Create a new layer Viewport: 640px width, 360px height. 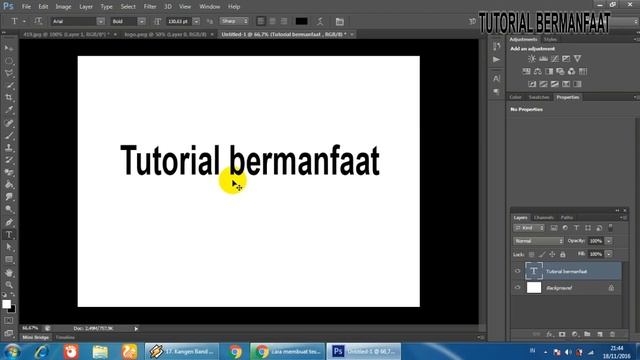point(600,334)
